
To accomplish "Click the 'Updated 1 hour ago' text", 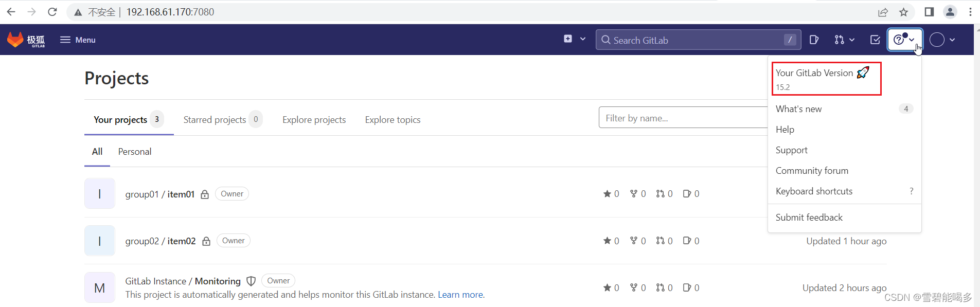I will coord(846,241).
